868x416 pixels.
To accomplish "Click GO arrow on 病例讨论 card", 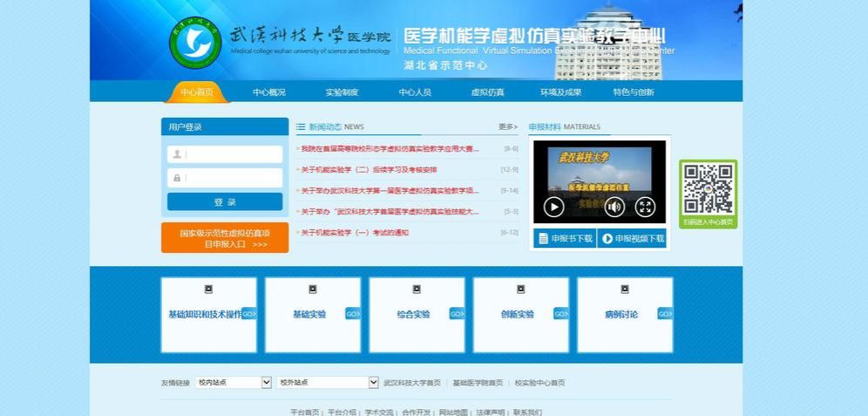I will pyautogui.click(x=666, y=313).
